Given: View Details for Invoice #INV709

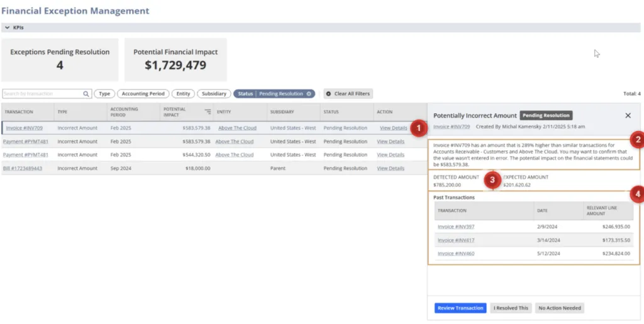Looking at the screenshot, I should click(x=394, y=128).
